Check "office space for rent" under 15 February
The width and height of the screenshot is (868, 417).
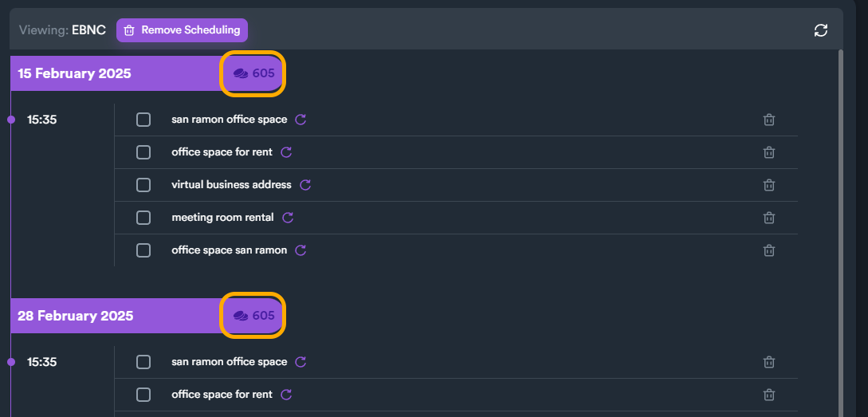click(x=143, y=152)
